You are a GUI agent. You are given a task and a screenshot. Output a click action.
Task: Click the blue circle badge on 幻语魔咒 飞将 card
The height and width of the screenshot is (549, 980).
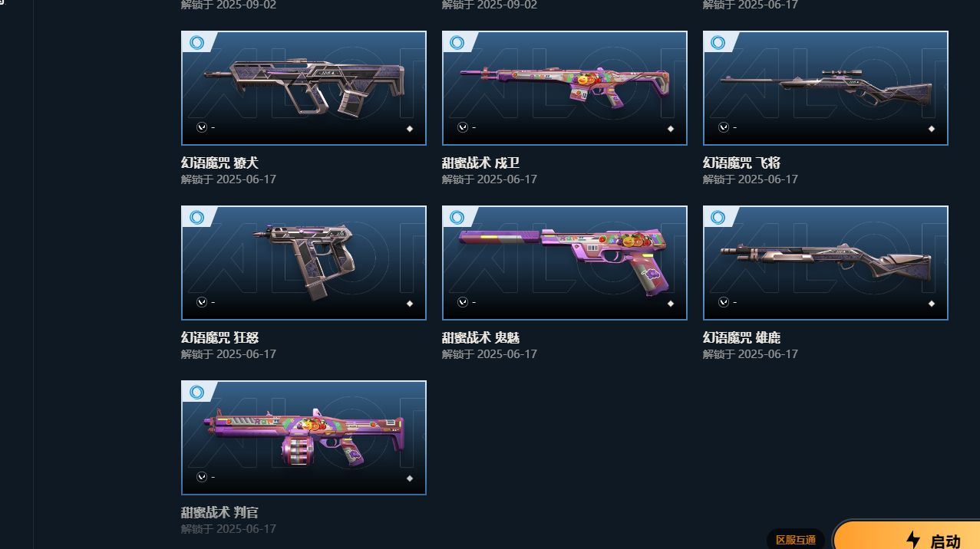(x=718, y=43)
